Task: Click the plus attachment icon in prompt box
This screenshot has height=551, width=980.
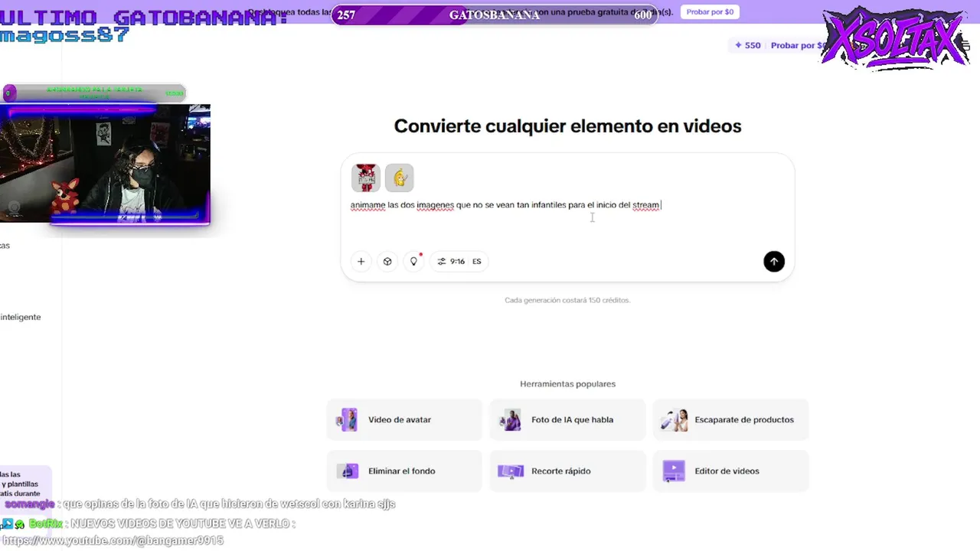Action: (361, 261)
